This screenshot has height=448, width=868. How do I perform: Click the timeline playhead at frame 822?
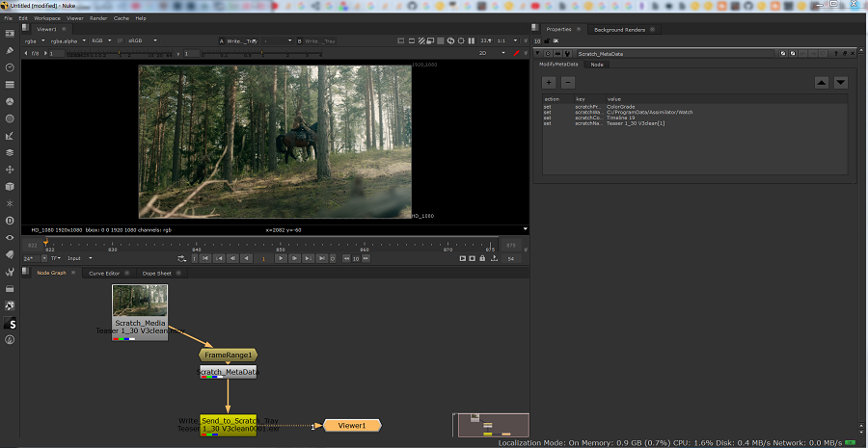tap(46, 242)
